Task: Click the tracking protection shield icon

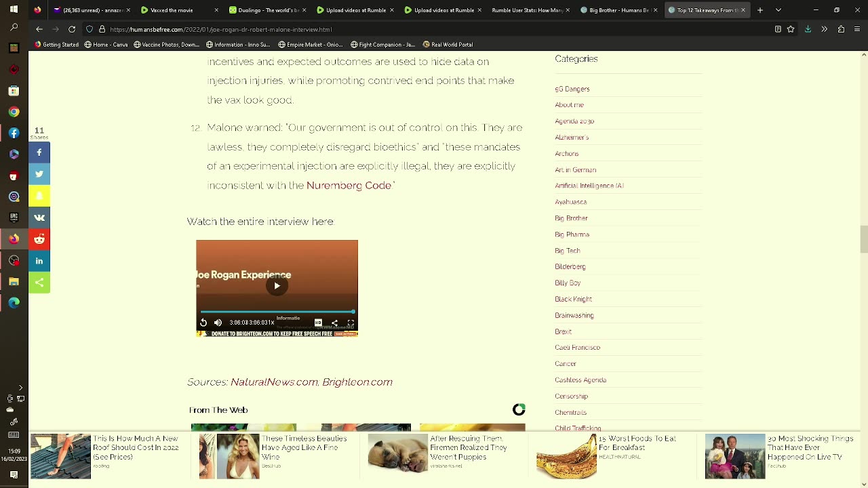Action: pyautogui.click(x=90, y=29)
